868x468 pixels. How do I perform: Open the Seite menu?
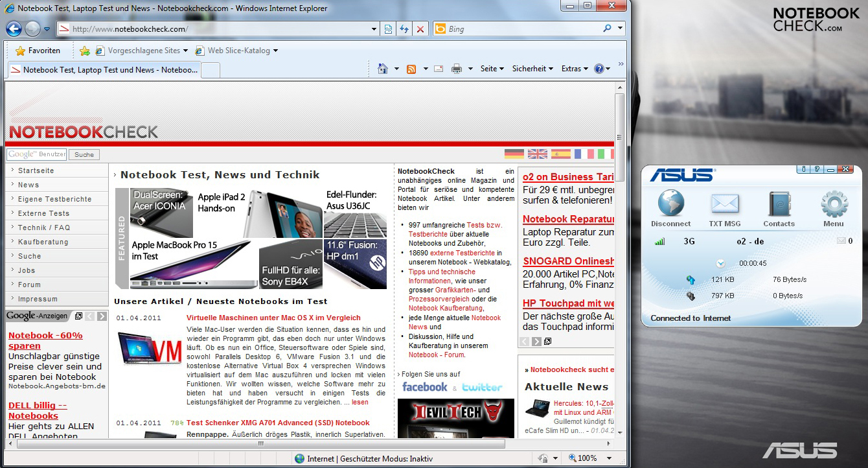(492, 69)
